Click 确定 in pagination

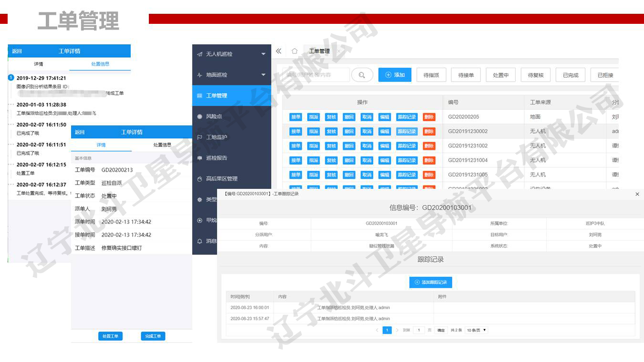pyautogui.click(x=441, y=330)
